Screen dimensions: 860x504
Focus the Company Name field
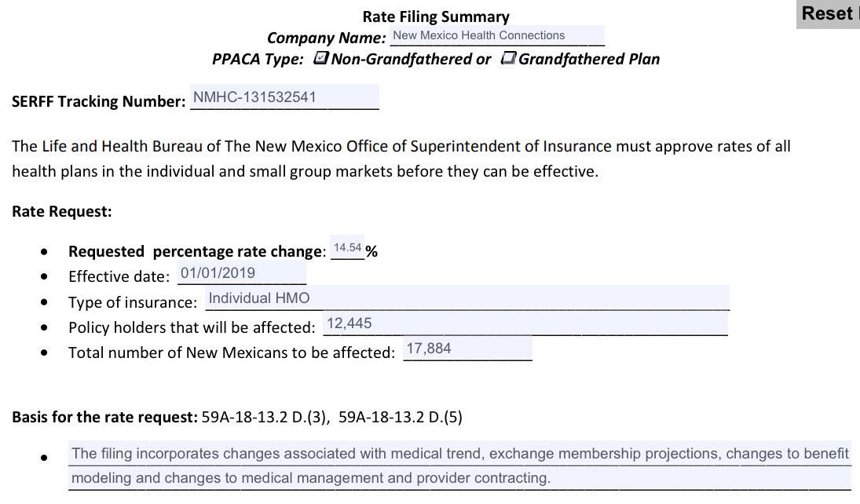(496, 35)
